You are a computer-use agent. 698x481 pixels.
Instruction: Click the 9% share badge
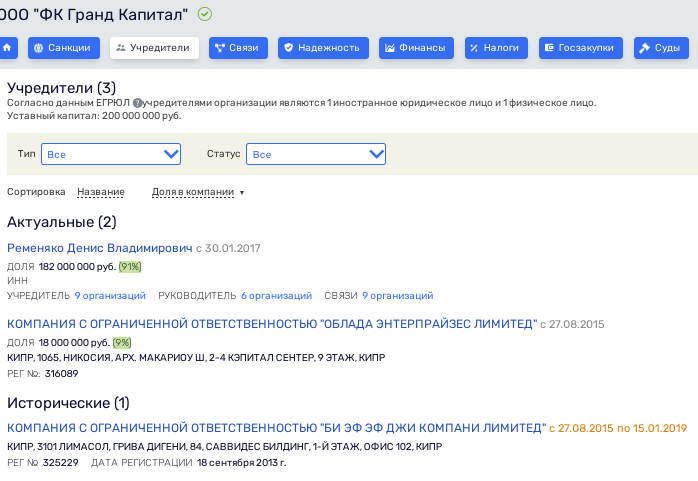pyautogui.click(x=122, y=343)
